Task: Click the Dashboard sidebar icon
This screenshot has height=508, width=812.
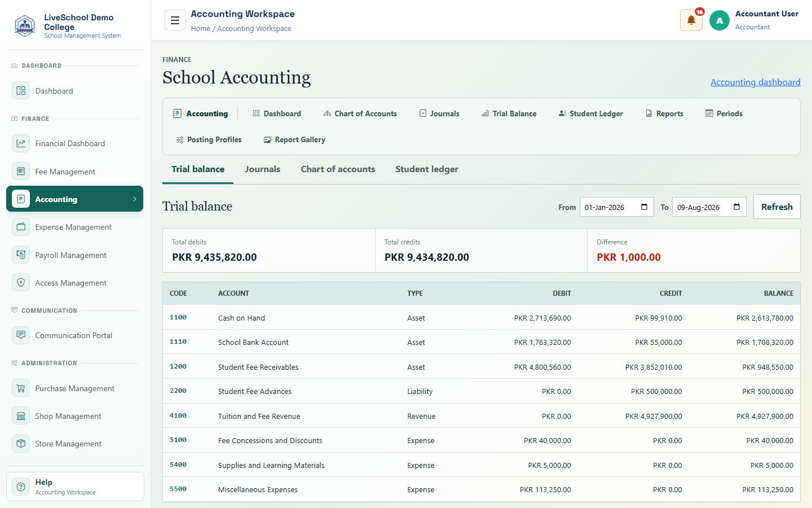Action: [21, 91]
